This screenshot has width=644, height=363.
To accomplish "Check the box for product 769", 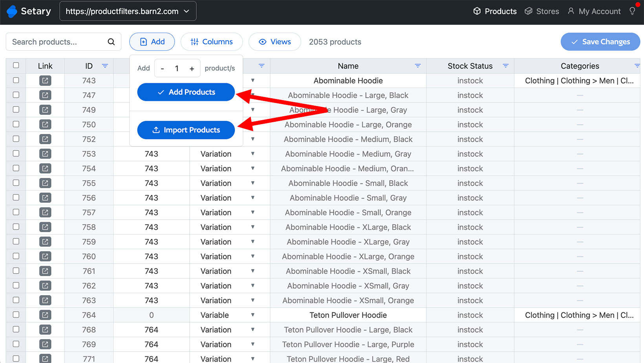I will click(16, 344).
